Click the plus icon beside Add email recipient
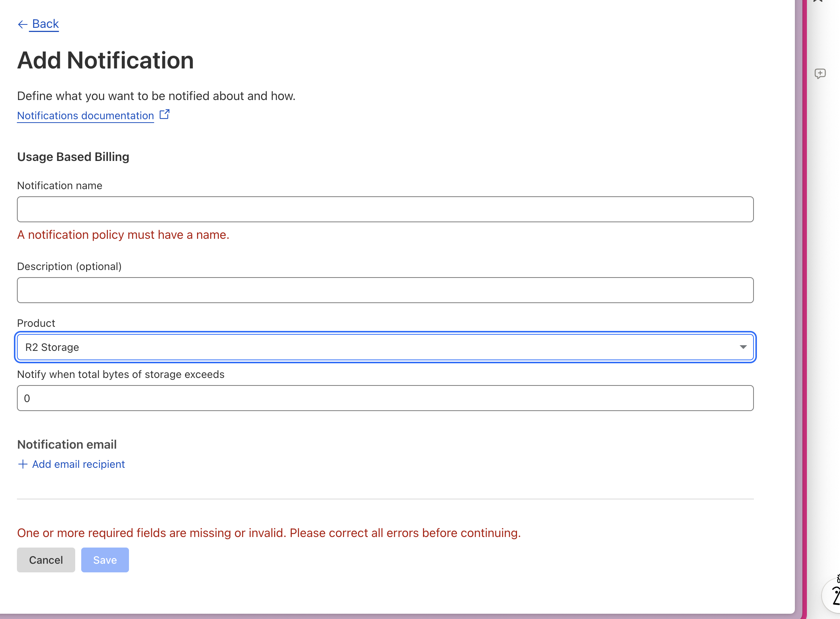 [23, 464]
